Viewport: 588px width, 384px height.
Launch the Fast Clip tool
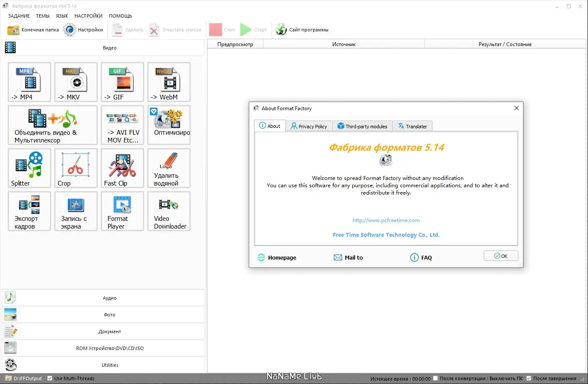pyautogui.click(x=122, y=168)
